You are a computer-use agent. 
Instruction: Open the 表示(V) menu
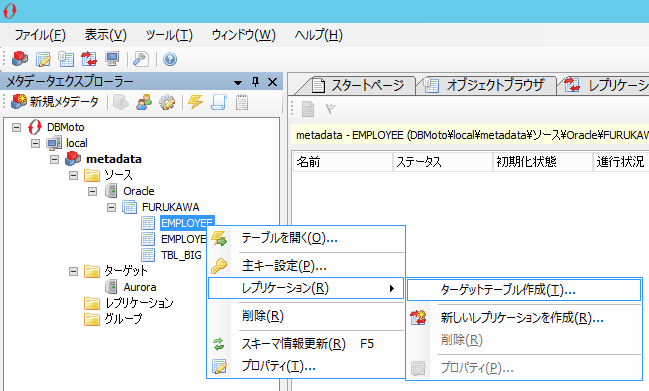(106, 35)
